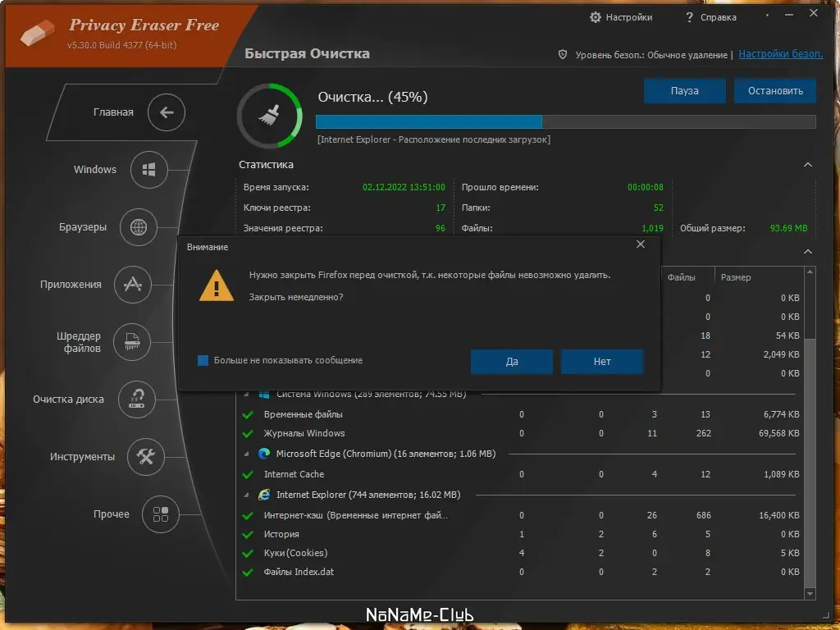Click the Остановить button
The height and width of the screenshot is (630, 840).
(x=775, y=91)
